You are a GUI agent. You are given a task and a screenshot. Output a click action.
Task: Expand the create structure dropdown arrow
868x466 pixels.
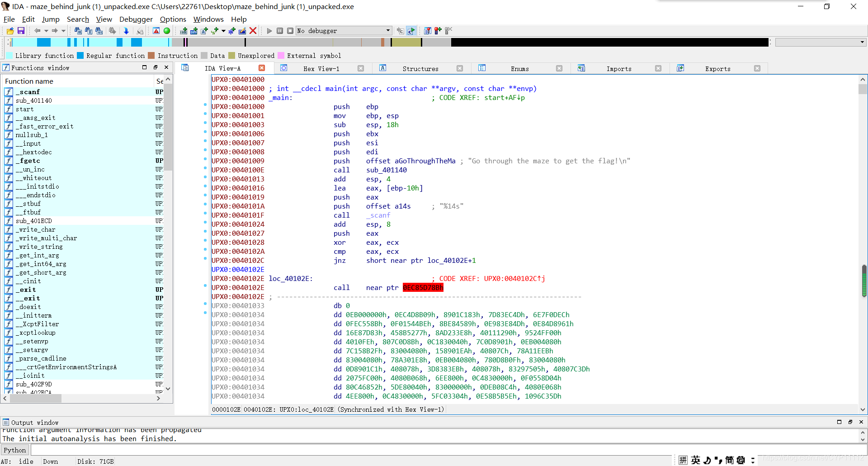click(x=223, y=31)
